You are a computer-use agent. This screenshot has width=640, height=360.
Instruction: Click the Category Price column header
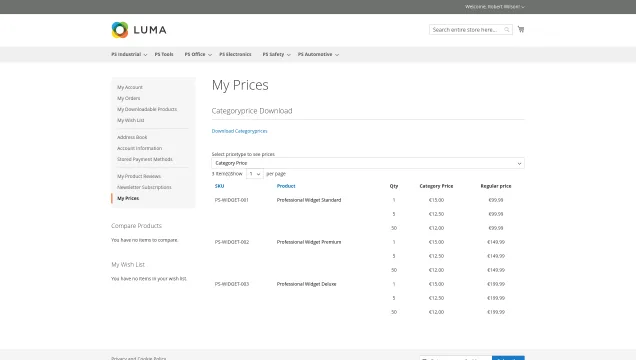(436, 186)
